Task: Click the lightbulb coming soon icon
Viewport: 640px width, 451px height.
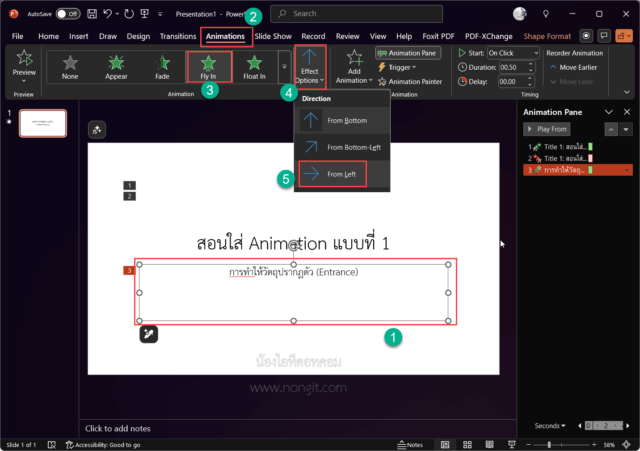Action: [x=546, y=14]
